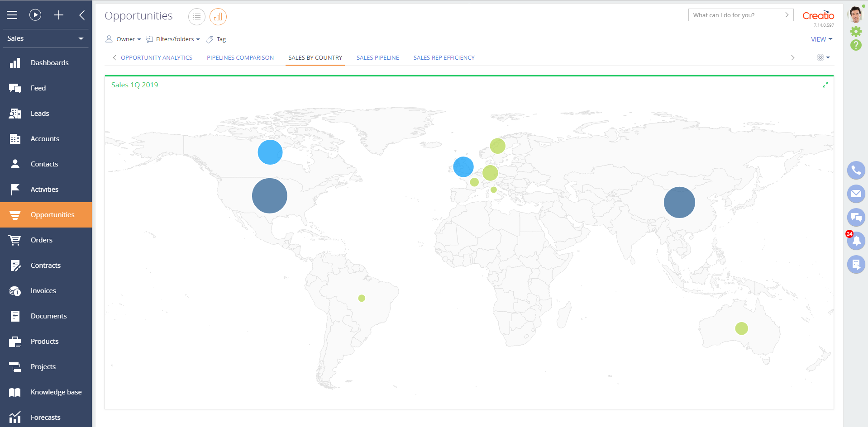This screenshot has height=427, width=868.
Task: Expand the Sales 1Q 2019 chart fullscreen
Action: (825, 85)
